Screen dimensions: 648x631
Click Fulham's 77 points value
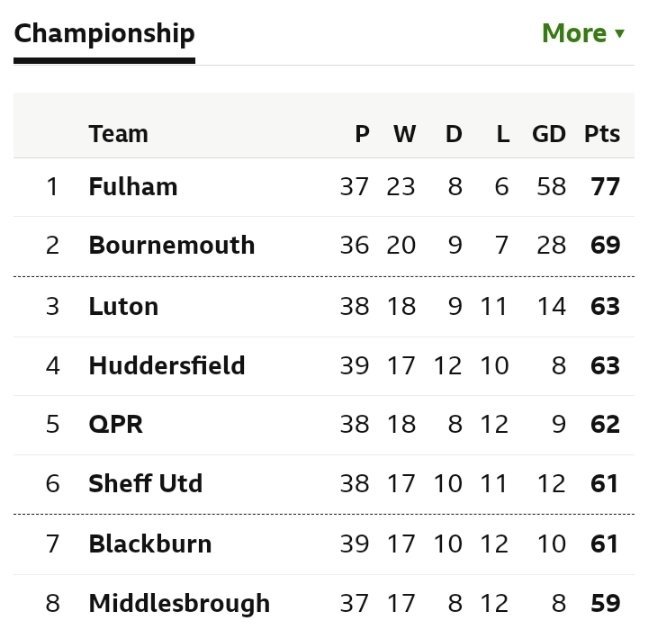click(605, 186)
